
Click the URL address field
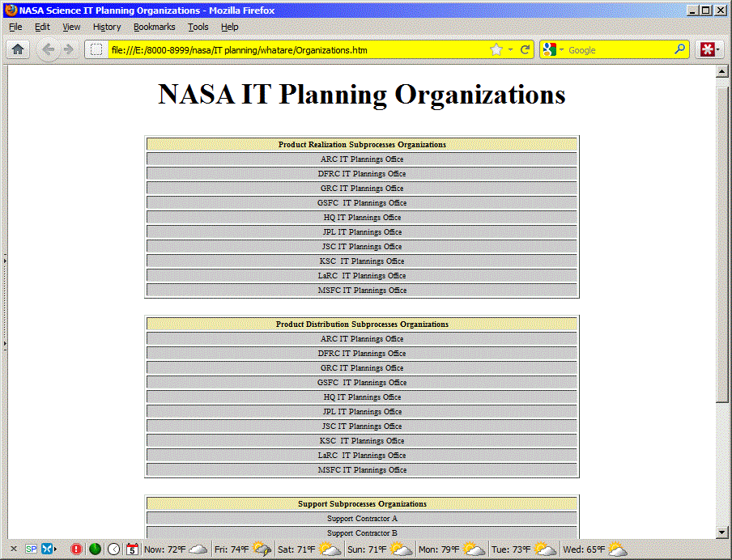299,50
